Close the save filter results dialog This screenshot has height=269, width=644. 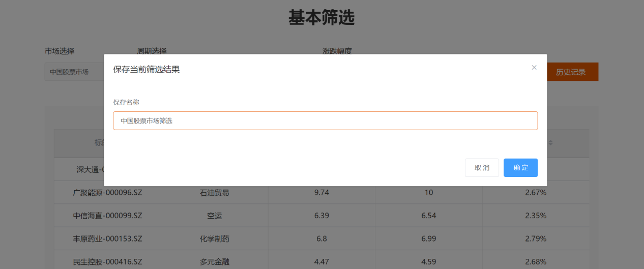click(x=534, y=68)
